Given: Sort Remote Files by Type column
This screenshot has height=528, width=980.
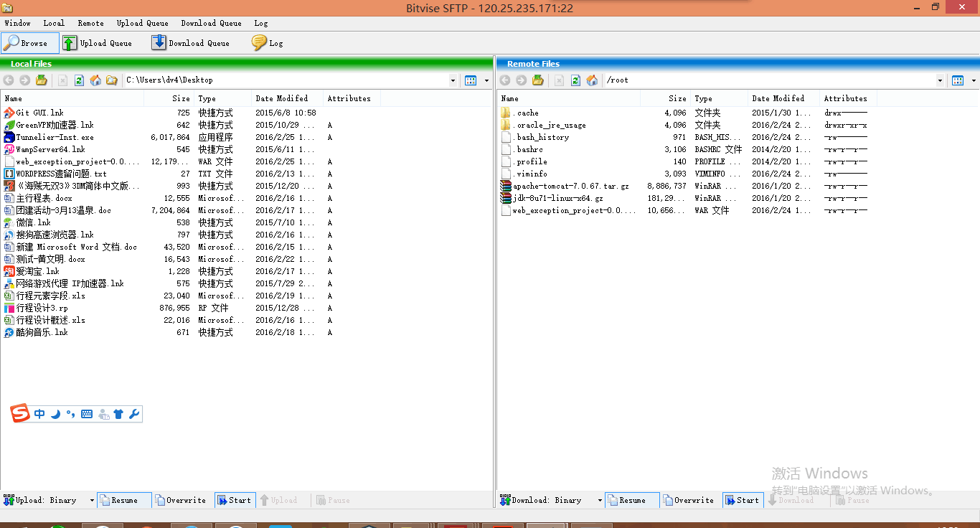Looking at the screenshot, I should 720,98.
